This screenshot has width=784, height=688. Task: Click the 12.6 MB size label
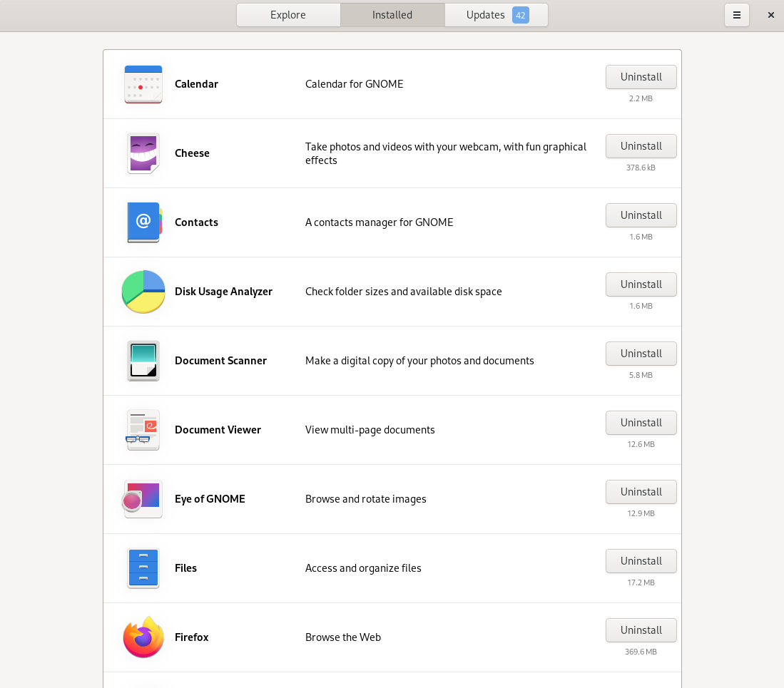coord(641,444)
